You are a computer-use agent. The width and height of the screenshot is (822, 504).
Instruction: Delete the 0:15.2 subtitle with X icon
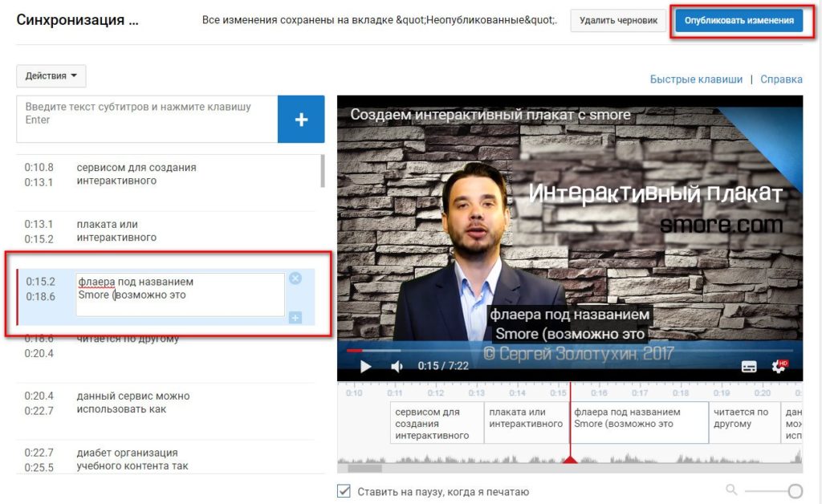tap(295, 278)
